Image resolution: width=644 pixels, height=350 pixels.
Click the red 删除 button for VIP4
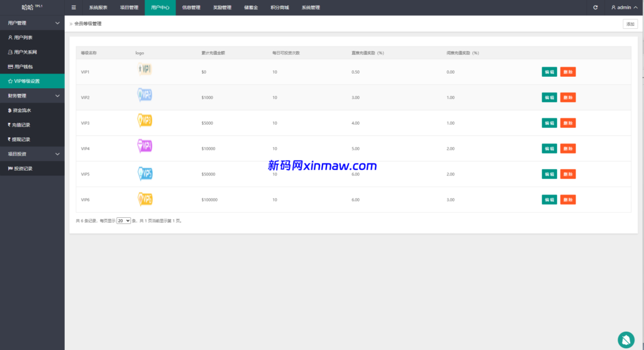coord(568,149)
